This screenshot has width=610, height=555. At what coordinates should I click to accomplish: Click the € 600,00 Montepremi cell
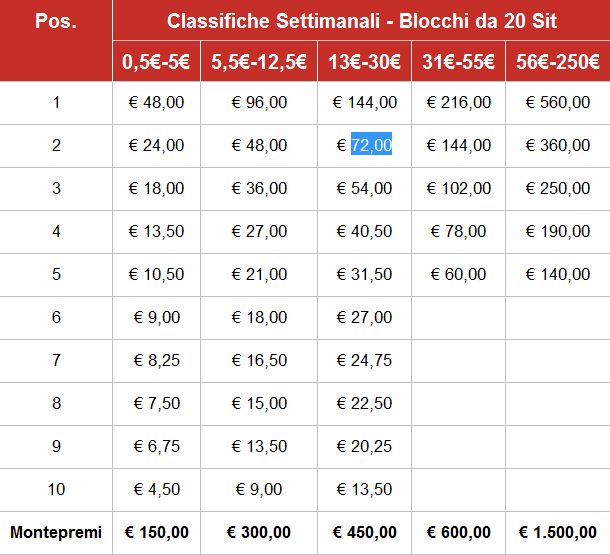[x=458, y=533]
